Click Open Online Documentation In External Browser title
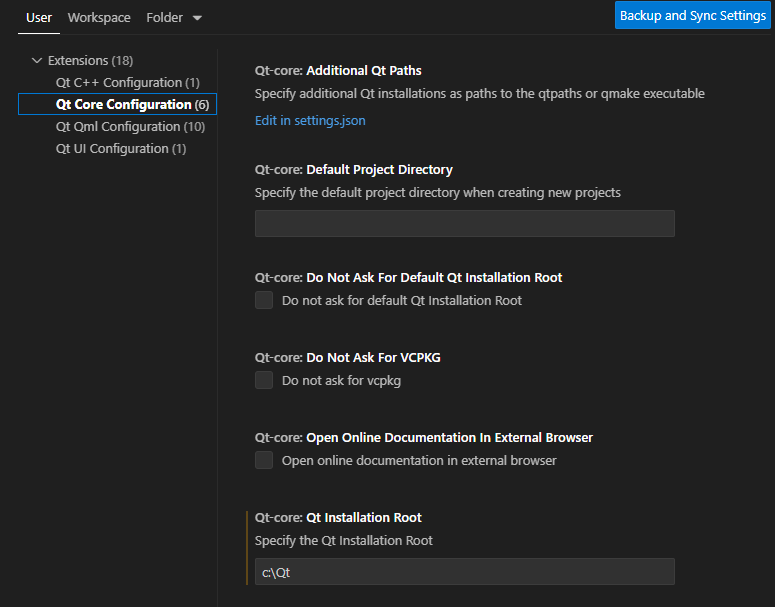The image size is (775, 607). coord(424,437)
